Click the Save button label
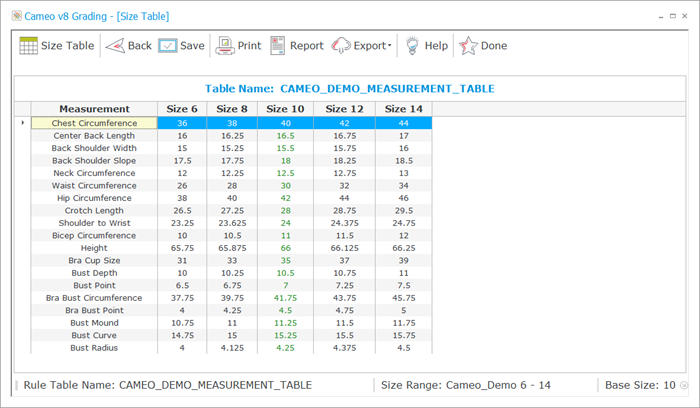700x408 pixels. pyautogui.click(x=192, y=46)
